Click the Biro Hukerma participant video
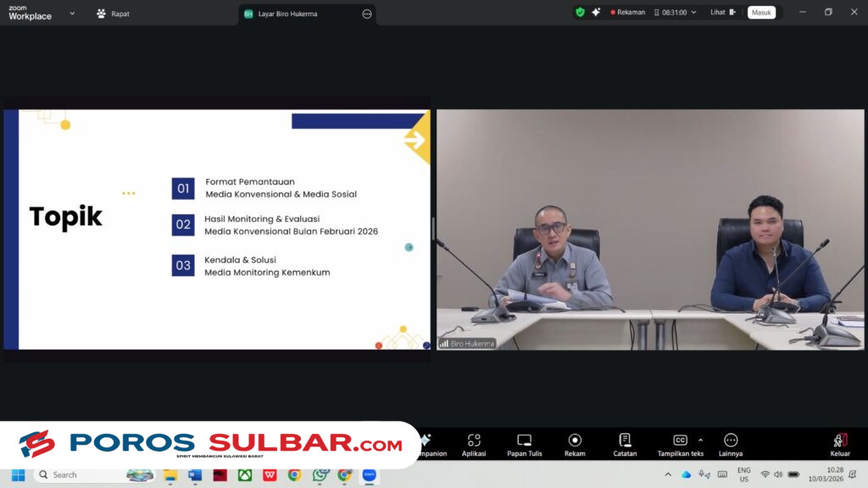The width and height of the screenshot is (868, 488). [649, 229]
